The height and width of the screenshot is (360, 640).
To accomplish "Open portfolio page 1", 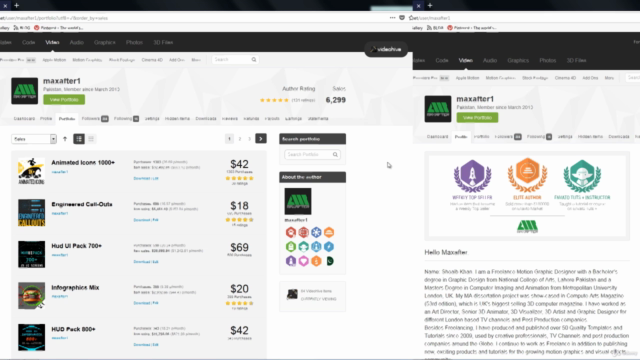I will (x=229, y=139).
